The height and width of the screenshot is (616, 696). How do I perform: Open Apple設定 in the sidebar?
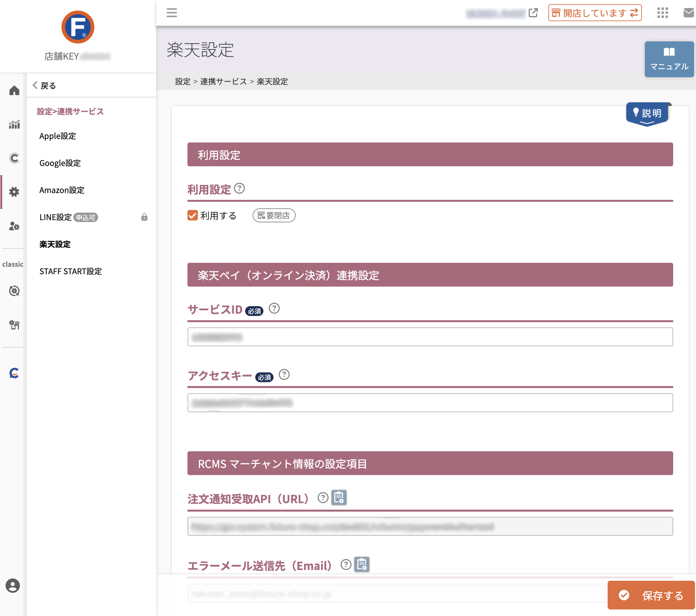pyautogui.click(x=58, y=136)
